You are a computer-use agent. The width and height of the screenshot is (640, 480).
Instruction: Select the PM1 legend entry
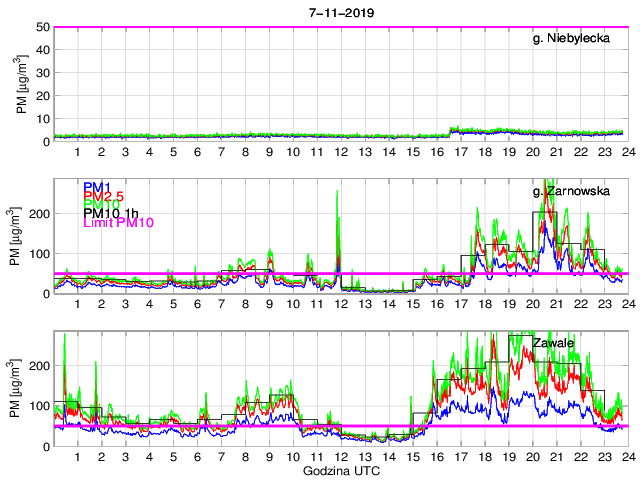tap(97, 187)
